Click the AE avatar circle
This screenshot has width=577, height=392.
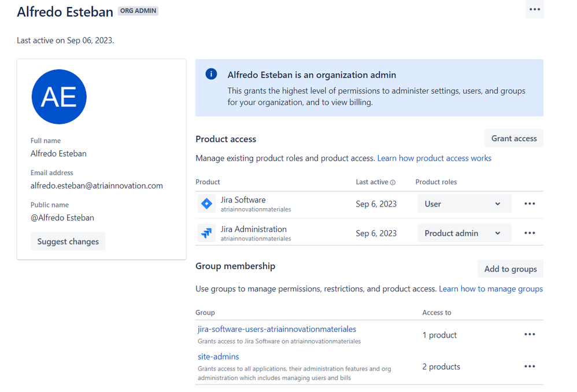click(59, 97)
